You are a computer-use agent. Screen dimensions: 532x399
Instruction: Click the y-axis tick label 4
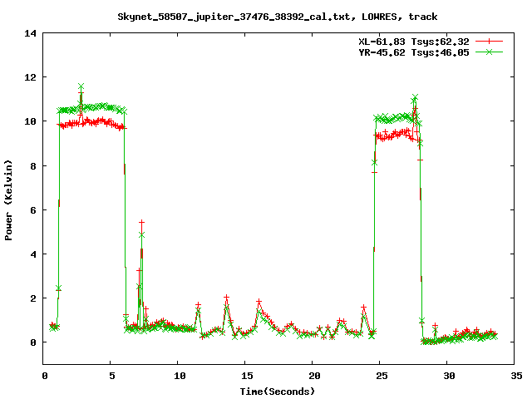(x=33, y=254)
